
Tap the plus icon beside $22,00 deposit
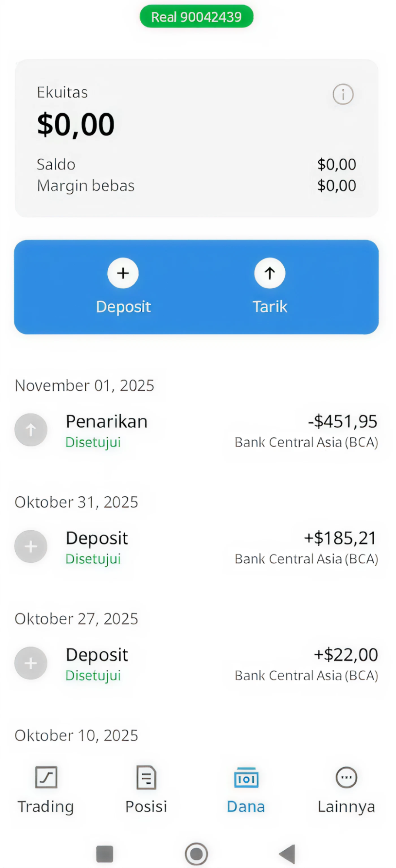pyautogui.click(x=31, y=663)
